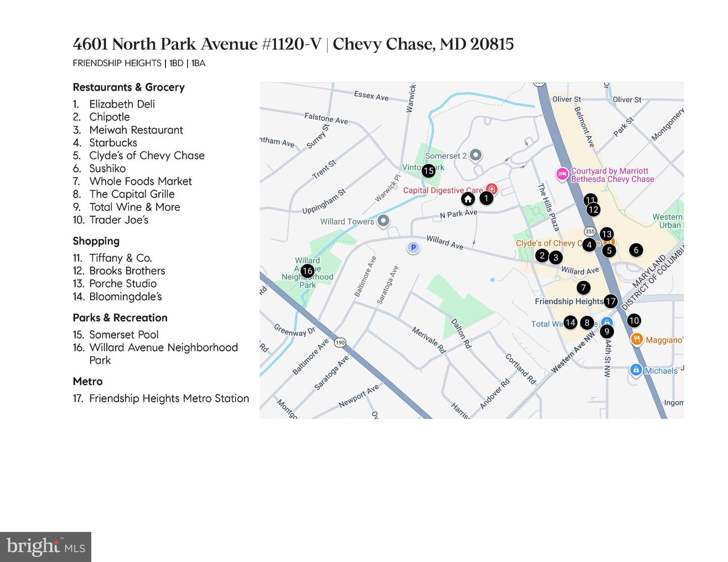The image size is (728, 562).
Task: Click the 'Willard Towers' map label
Action: pos(347,221)
